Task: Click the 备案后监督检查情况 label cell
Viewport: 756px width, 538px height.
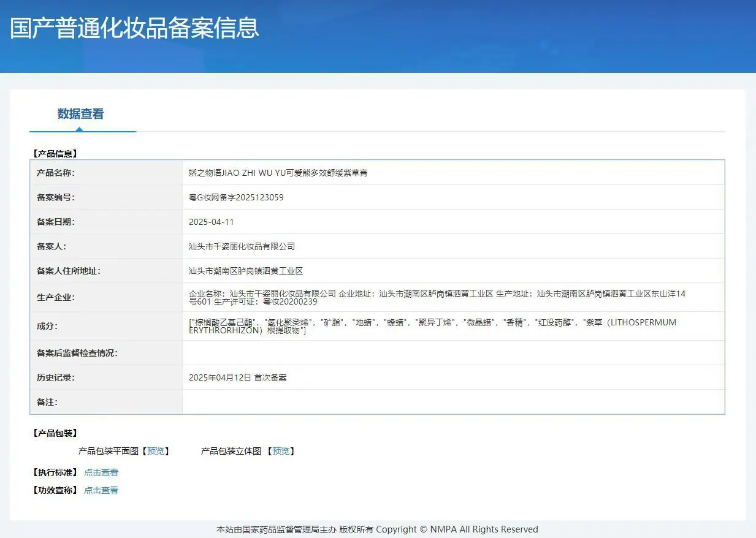Action: pos(106,353)
